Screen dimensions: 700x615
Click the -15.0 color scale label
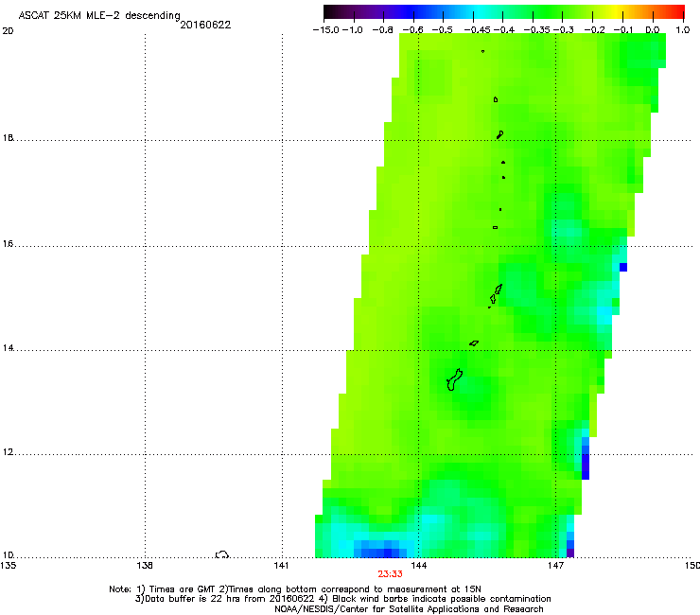pyautogui.click(x=326, y=30)
